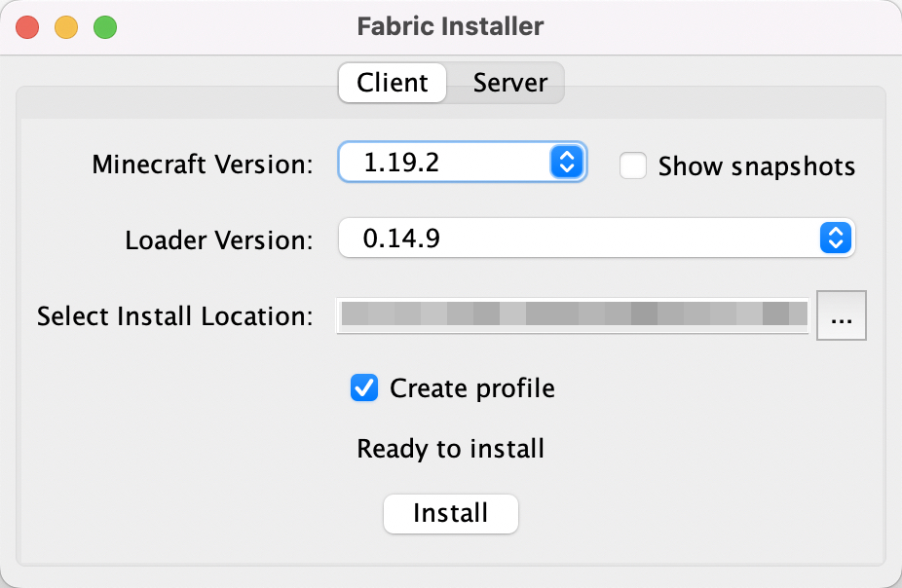Click the 'Fabric Installer' window title
This screenshot has height=588, width=902.
[x=450, y=26]
